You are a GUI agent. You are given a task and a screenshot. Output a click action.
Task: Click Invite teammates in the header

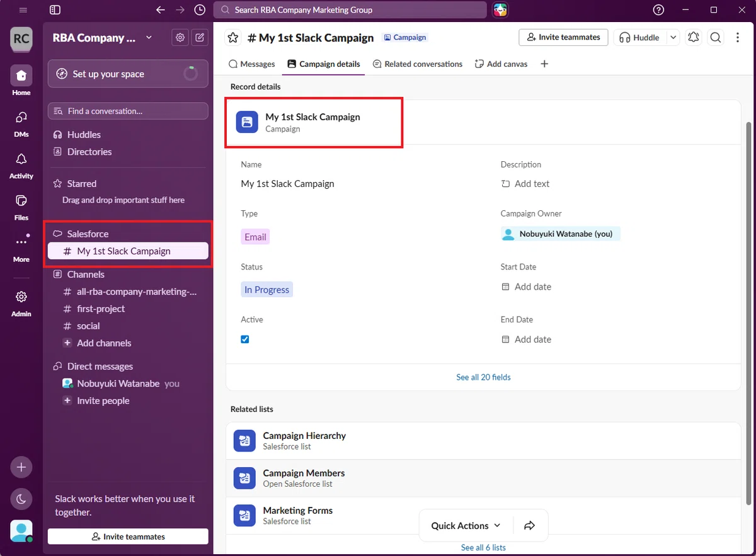pos(564,37)
